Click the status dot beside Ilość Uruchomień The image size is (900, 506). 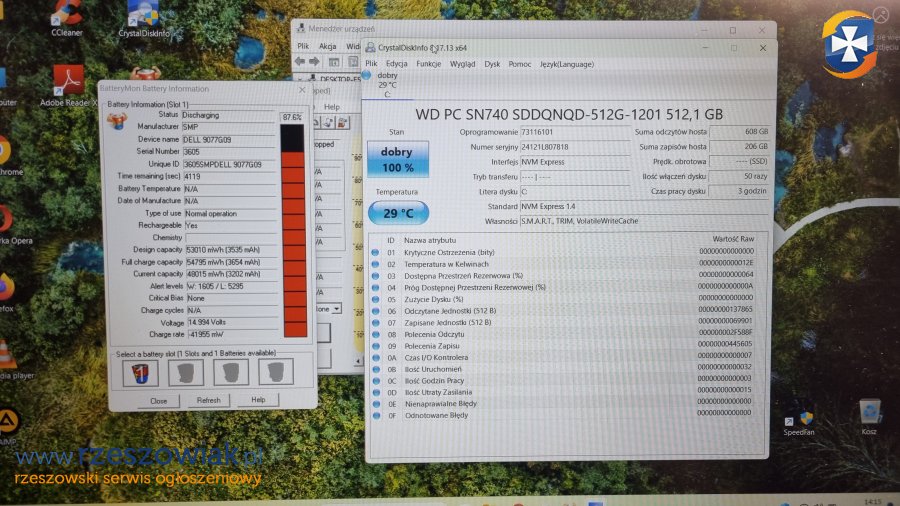point(376,369)
